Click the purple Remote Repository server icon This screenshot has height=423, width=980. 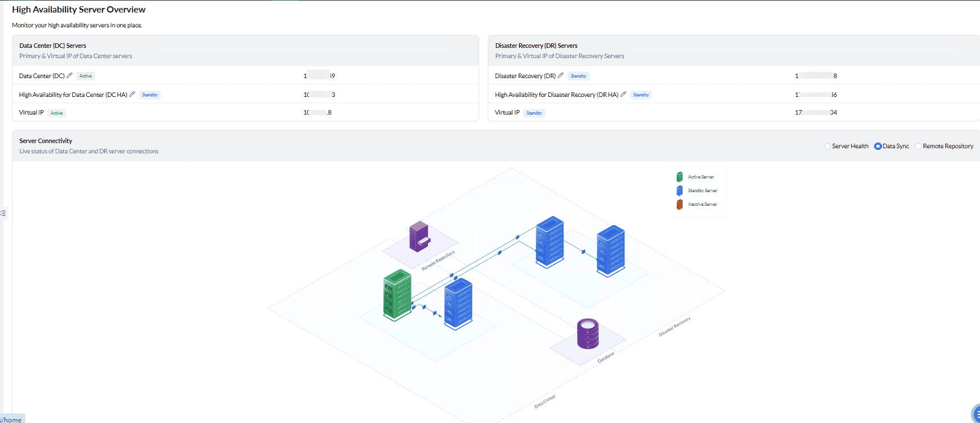[x=419, y=237]
